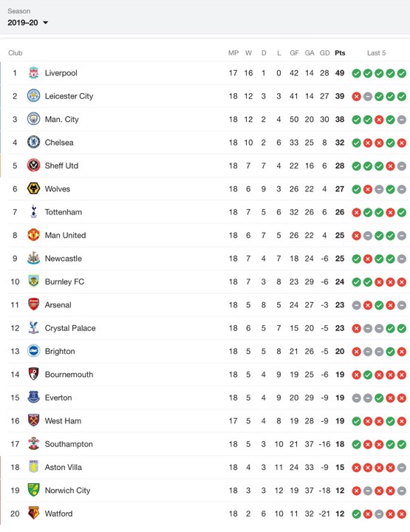Click Leicester City's first loss indicator
This screenshot has width=410, height=532.
click(356, 97)
